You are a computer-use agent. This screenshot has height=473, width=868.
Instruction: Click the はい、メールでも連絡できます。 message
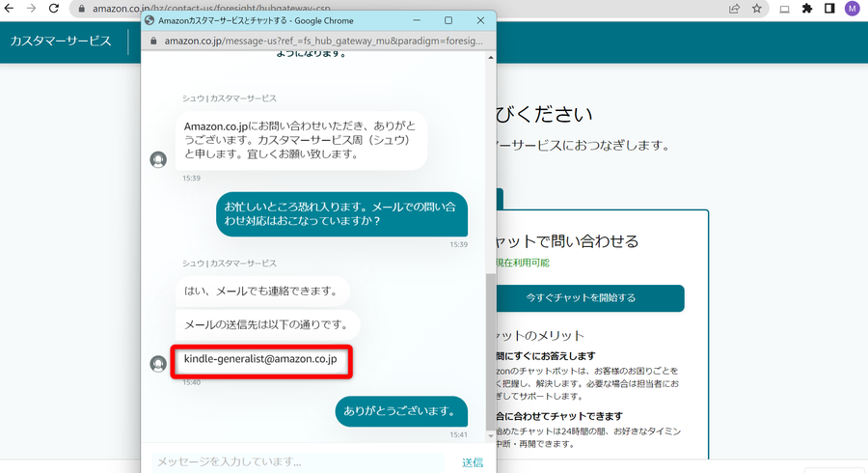[x=262, y=292]
